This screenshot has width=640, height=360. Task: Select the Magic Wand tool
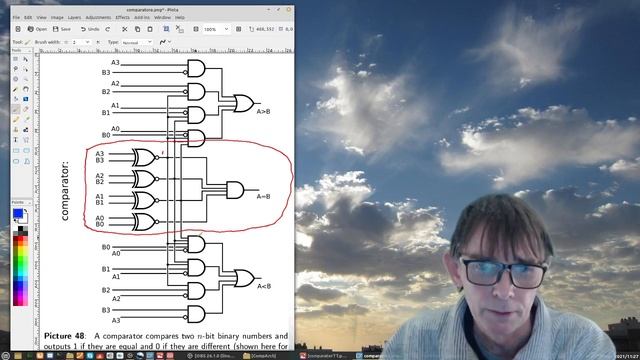[x=16, y=89]
